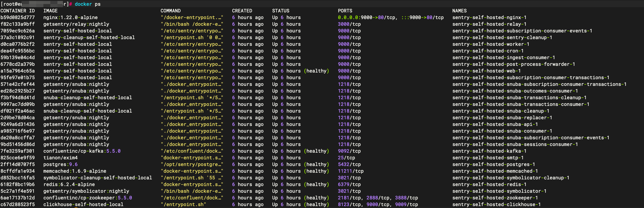Click image getsentry/symbolicator:nightly
This screenshot has height=208, width=644.
(86, 191)
